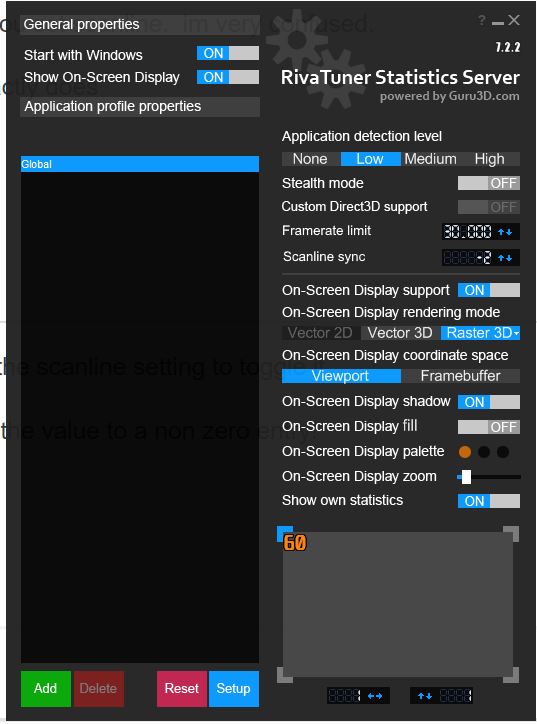Pick the orange OSD palette color
This screenshot has height=724, width=537.
click(465, 452)
